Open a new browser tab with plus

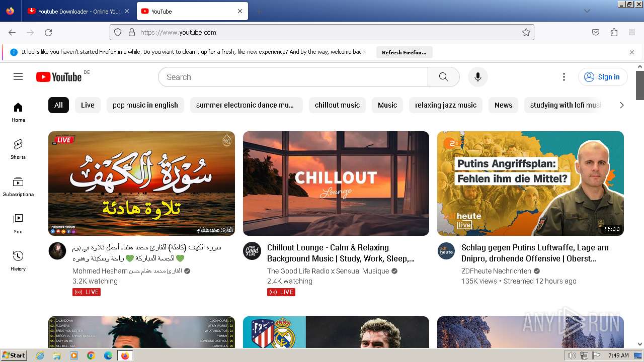pos(259,11)
